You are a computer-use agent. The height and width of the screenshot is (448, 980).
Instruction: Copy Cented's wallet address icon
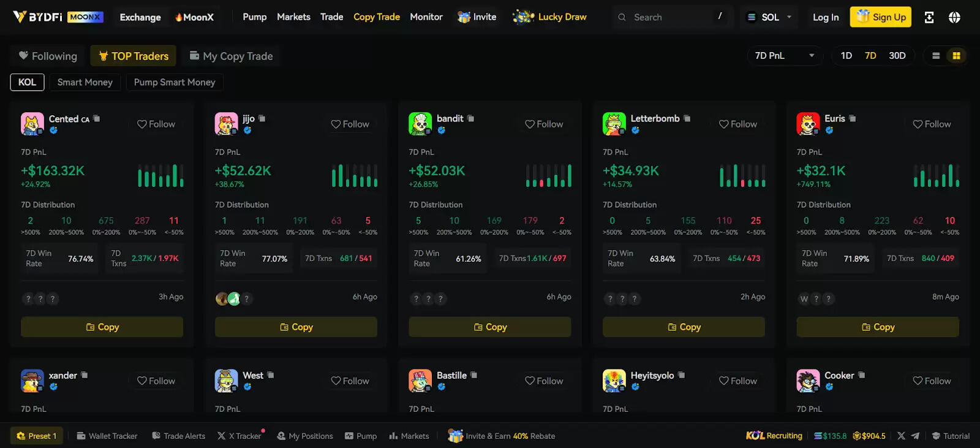pyautogui.click(x=97, y=119)
